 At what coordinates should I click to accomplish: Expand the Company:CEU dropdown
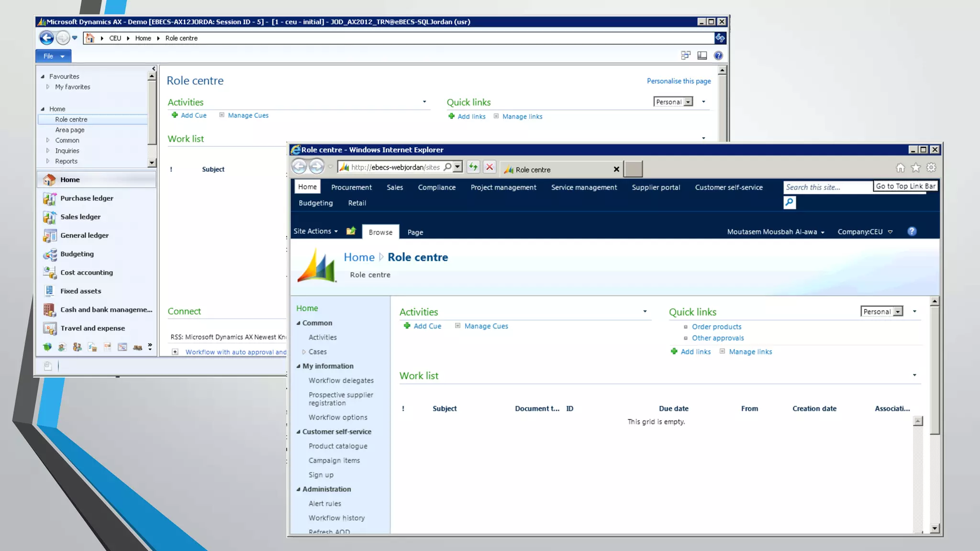click(890, 232)
